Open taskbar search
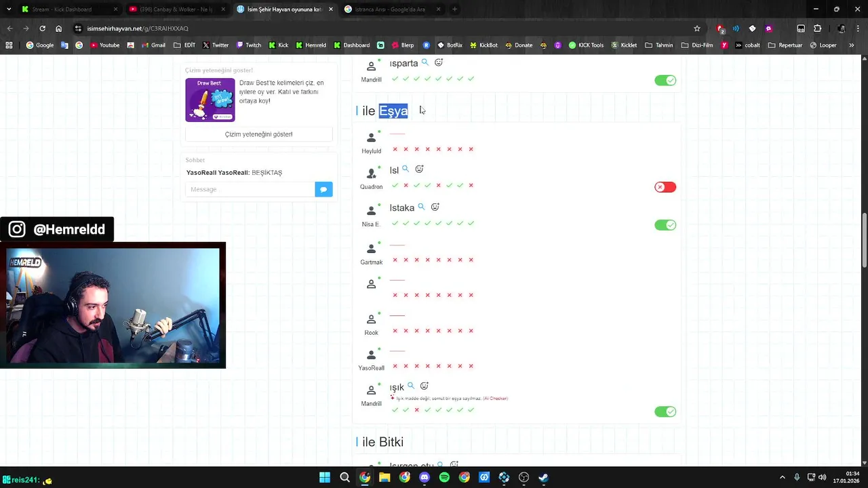This screenshot has width=868, height=488. click(344, 477)
